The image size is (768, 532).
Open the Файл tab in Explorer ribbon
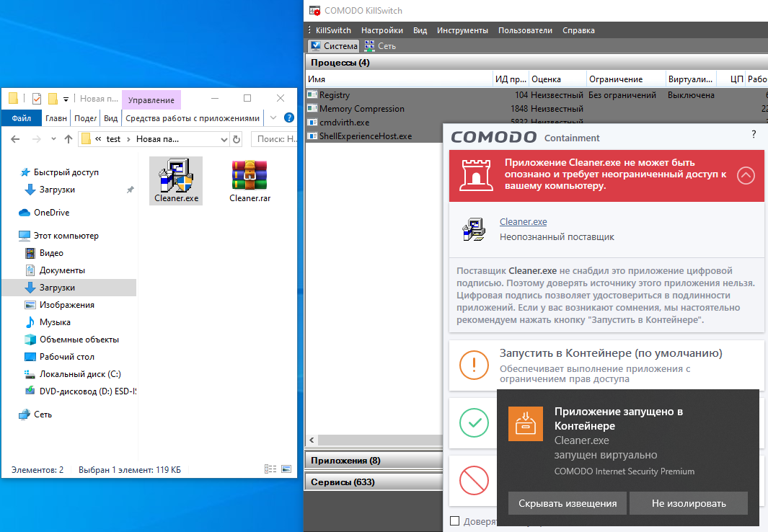click(21, 118)
